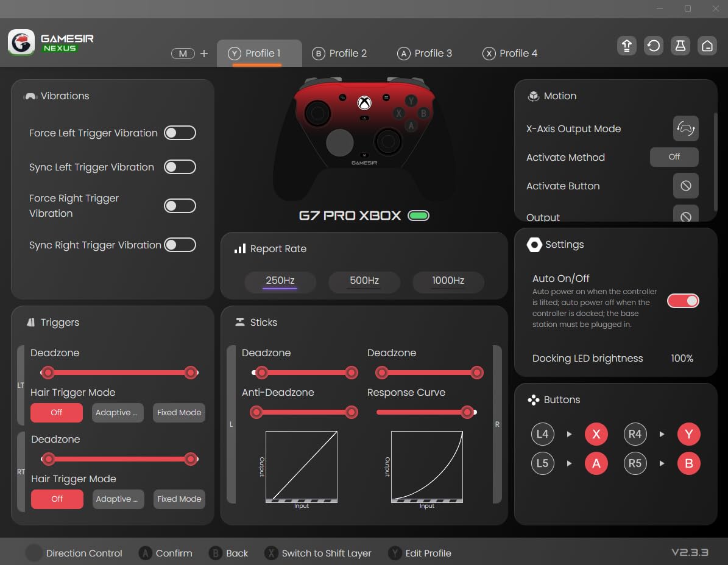Click the firmware update icon

(626, 46)
